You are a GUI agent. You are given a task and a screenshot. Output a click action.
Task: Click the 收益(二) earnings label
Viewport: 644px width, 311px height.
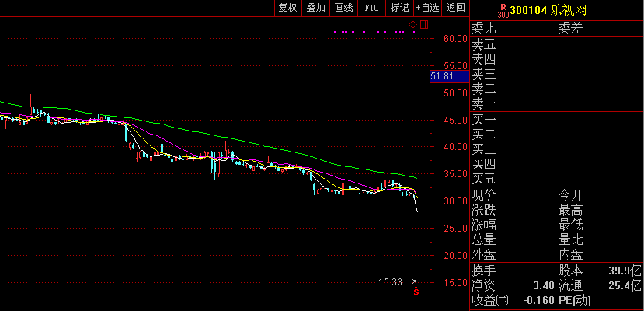pos(489,300)
